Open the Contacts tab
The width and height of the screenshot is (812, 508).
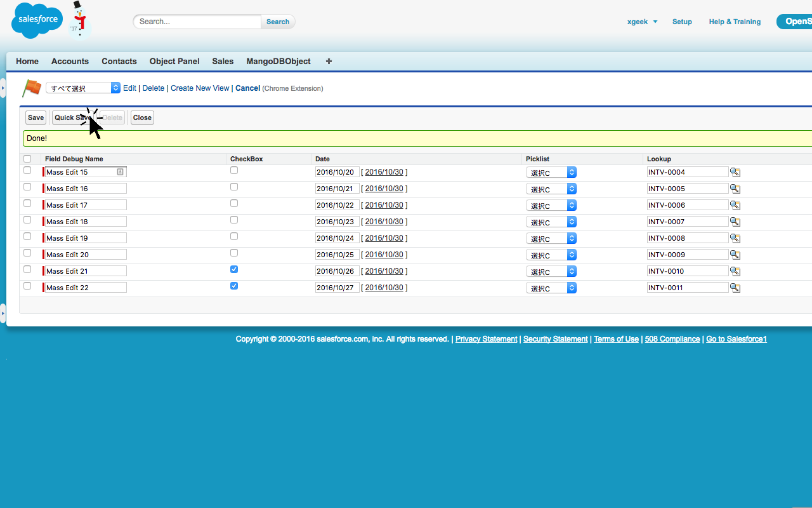point(119,62)
